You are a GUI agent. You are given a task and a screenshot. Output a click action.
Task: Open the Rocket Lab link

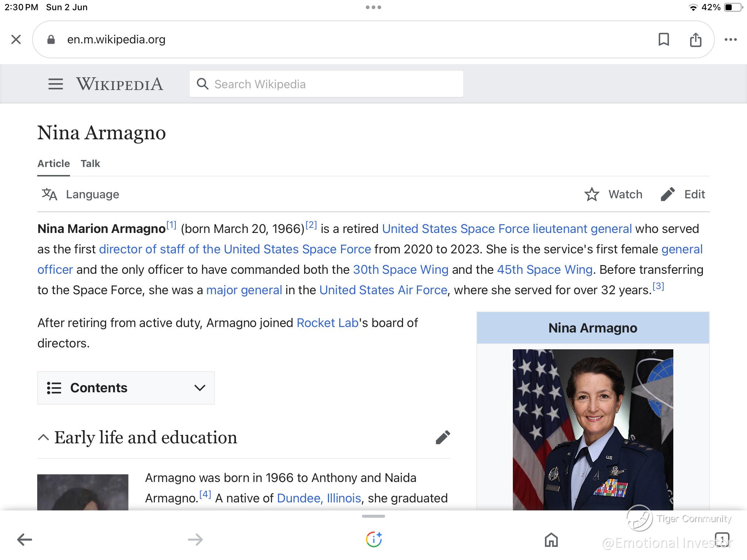(x=327, y=323)
